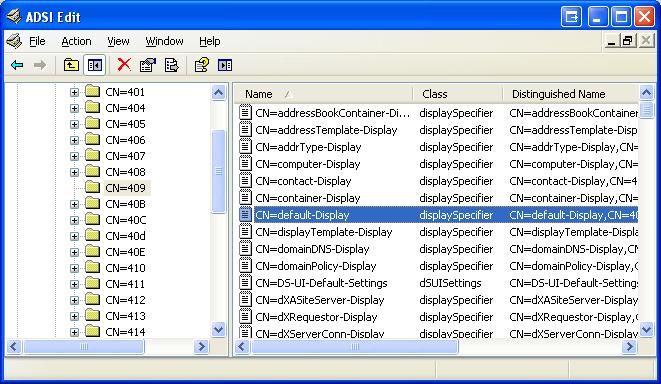Viewport: 661px width, 384px height.
Task: Go up one level with folder icon
Action: click(71, 65)
